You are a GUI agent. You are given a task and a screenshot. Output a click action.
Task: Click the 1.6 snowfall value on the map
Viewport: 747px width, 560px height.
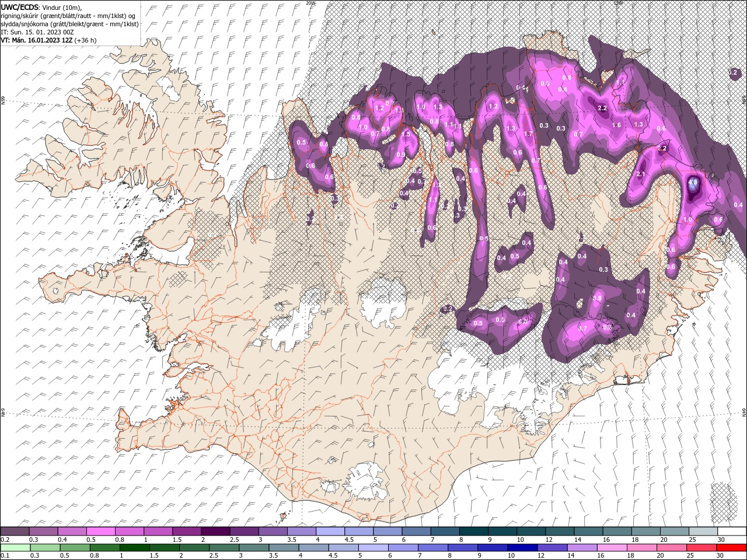(x=616, y=125)
